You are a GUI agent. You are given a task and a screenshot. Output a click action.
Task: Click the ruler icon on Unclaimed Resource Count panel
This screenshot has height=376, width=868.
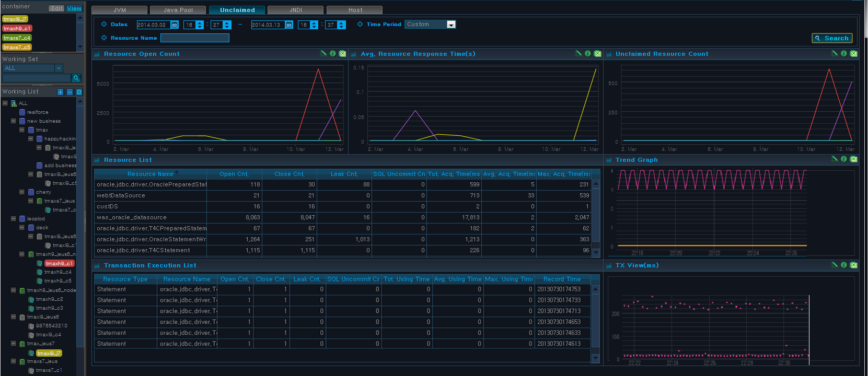[834, 54]
